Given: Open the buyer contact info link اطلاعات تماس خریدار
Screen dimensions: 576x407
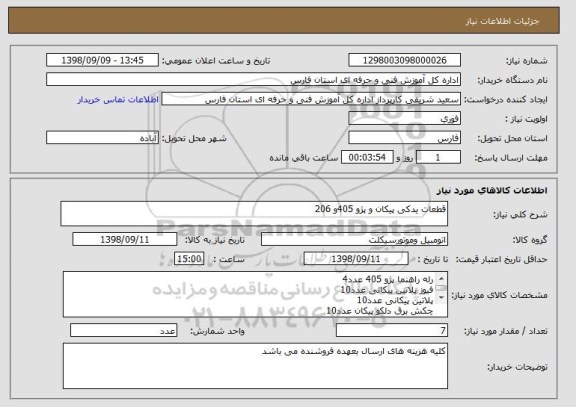Looking at the screenshot, I should 118,100.
